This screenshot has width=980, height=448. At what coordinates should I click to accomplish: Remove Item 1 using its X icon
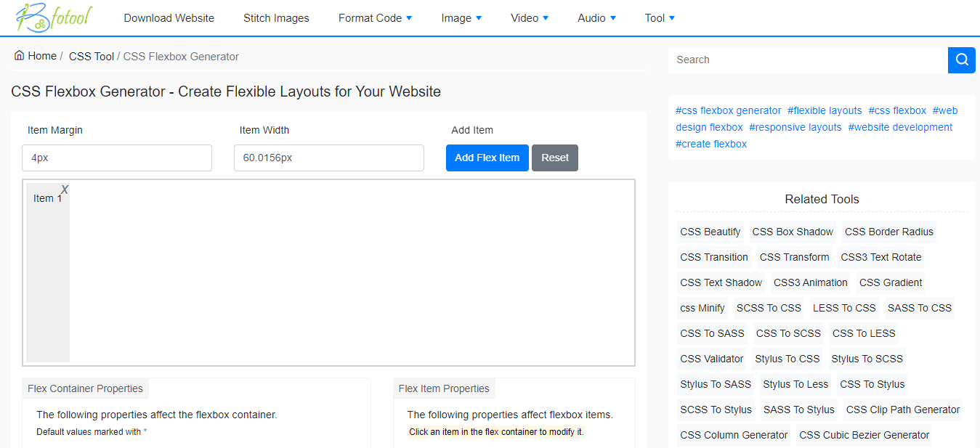pyautogui.click(x=65, y=190)
